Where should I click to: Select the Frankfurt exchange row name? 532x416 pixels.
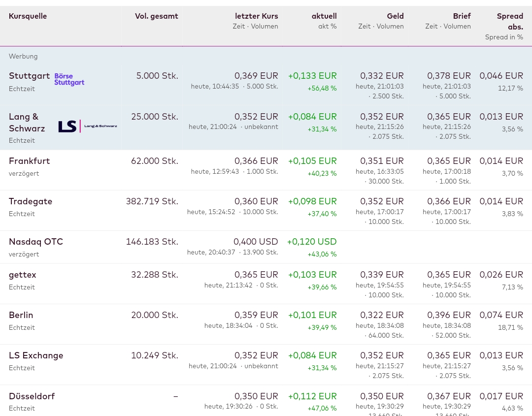click(x=29, y=160)
